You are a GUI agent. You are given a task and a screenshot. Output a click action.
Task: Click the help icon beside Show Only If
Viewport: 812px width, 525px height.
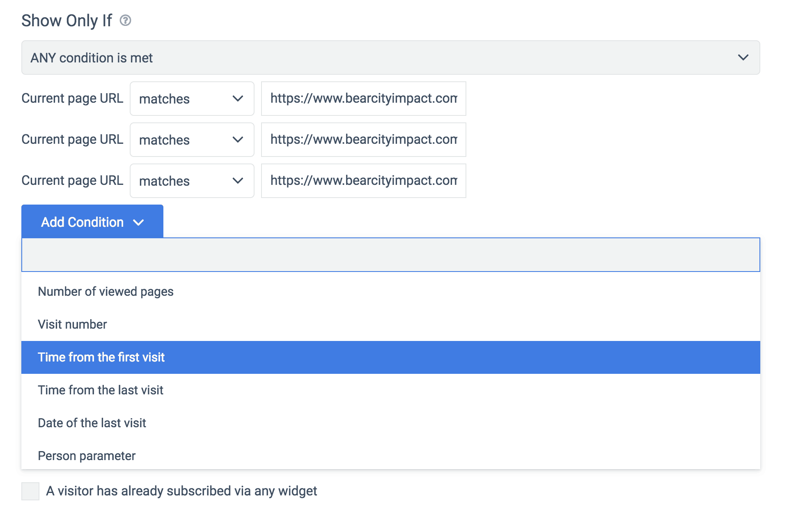pos(125,20)
